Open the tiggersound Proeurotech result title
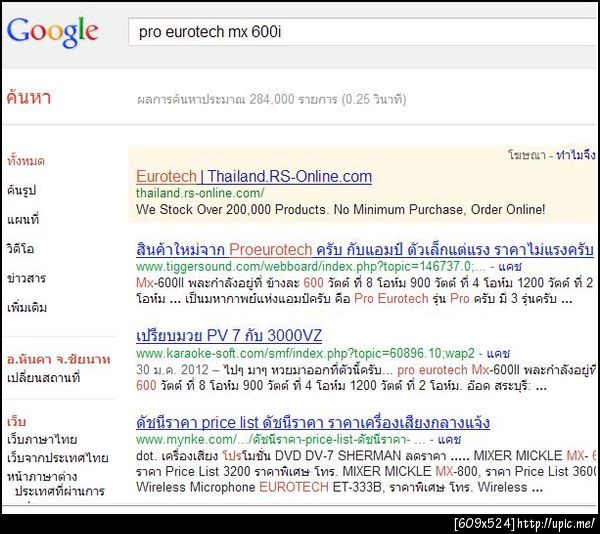Screen dimensions: 600x534 365,250
